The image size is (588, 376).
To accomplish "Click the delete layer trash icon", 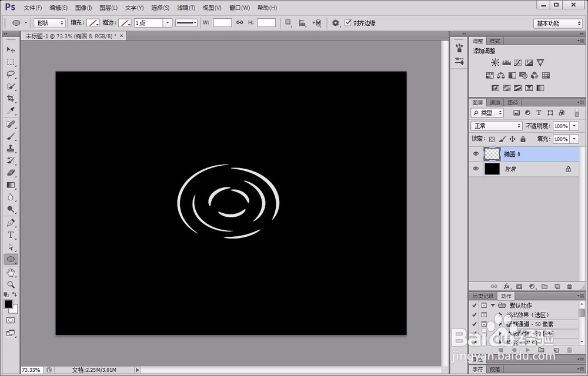I will click(x=570, y=287).
